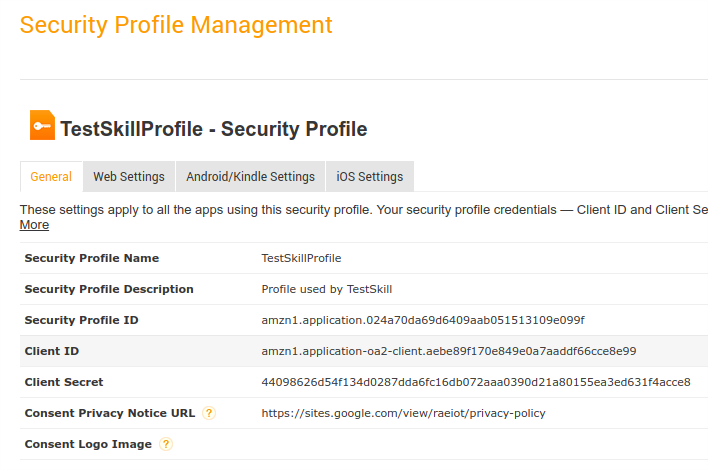Screen dimensions: 708x470
Task: Expand description with the More link
Action: click(34, 225)
